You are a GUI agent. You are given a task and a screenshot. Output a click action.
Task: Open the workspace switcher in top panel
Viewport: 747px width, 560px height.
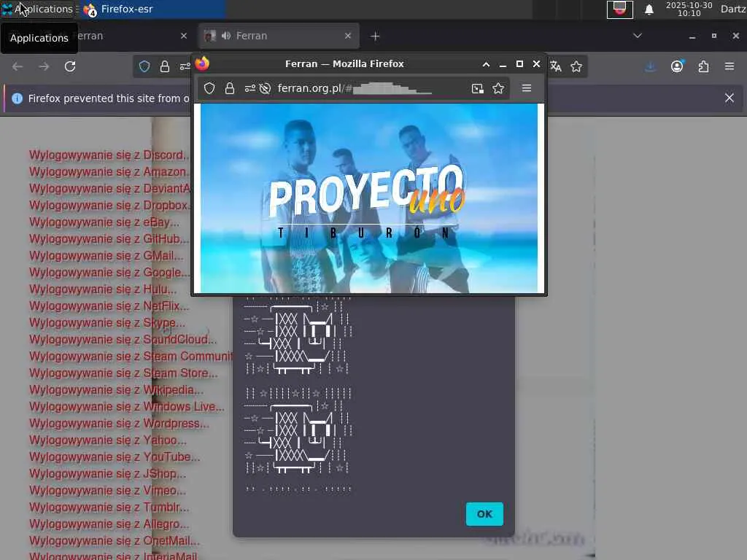click(620, 9)
